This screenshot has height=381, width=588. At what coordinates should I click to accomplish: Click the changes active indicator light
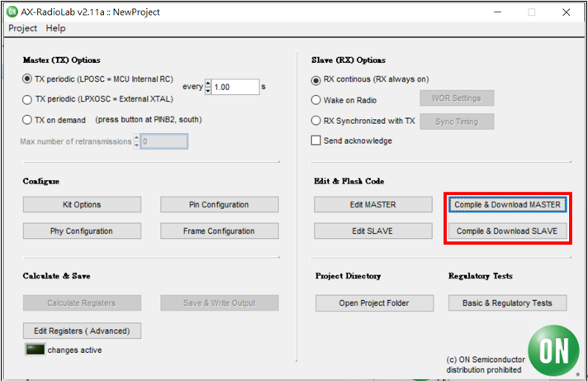click(x=35, y=350)
